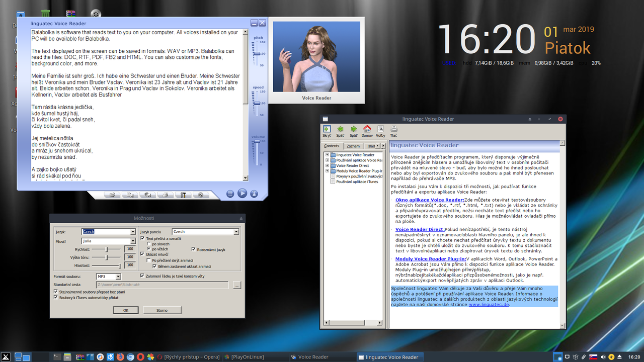Click Skrýt icon in help window toolbar
This screenshot has width=644, height=362.
pyautogui.click(x=327, y=131)
